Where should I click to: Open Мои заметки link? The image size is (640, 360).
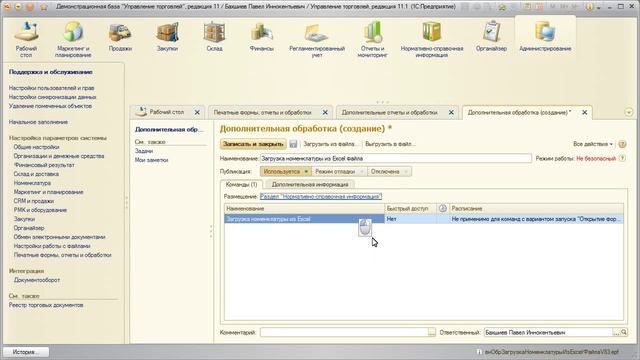[x=151, y=160]
